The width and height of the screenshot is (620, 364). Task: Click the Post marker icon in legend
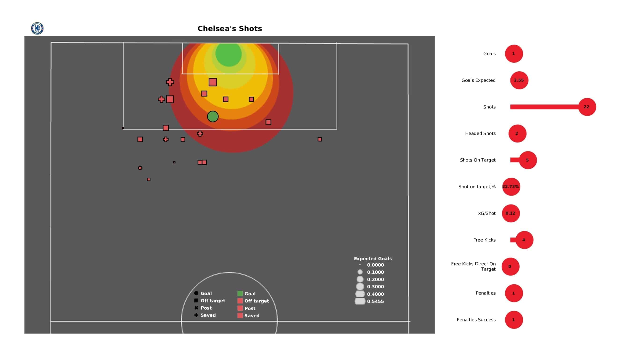click(x=196, y=308)
